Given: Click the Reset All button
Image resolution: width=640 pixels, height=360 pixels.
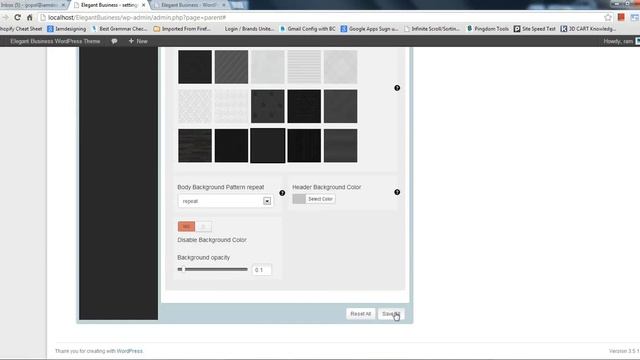Looking at the screenshot, I should click(x=360, y=313).
